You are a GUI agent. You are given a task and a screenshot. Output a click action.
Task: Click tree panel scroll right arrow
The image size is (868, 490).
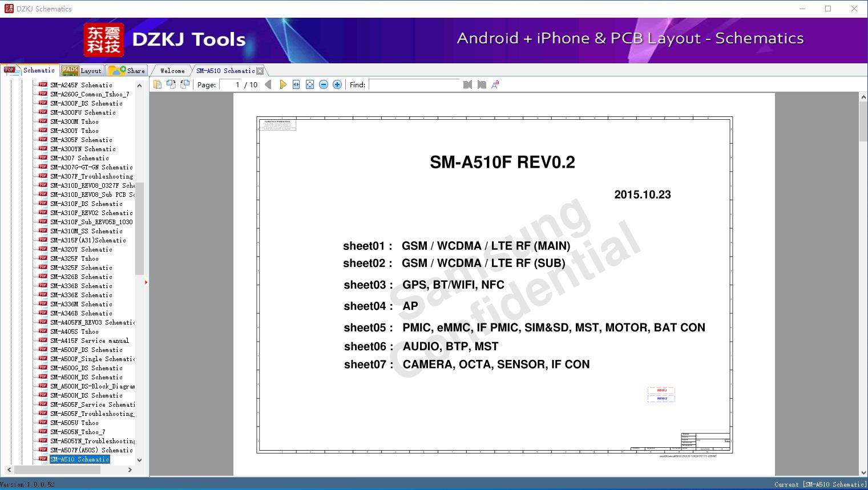[x=130, y=469]
